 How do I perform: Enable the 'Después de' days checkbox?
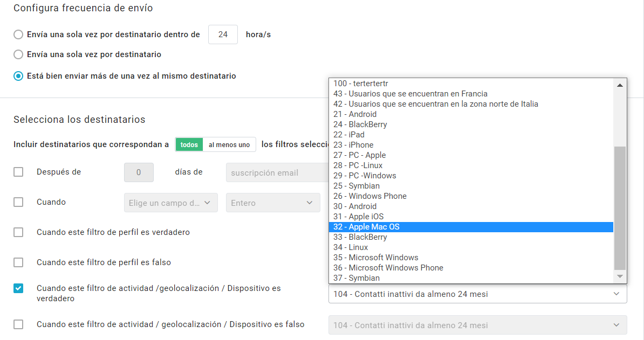pyautogui.click(x=18, y=172)
